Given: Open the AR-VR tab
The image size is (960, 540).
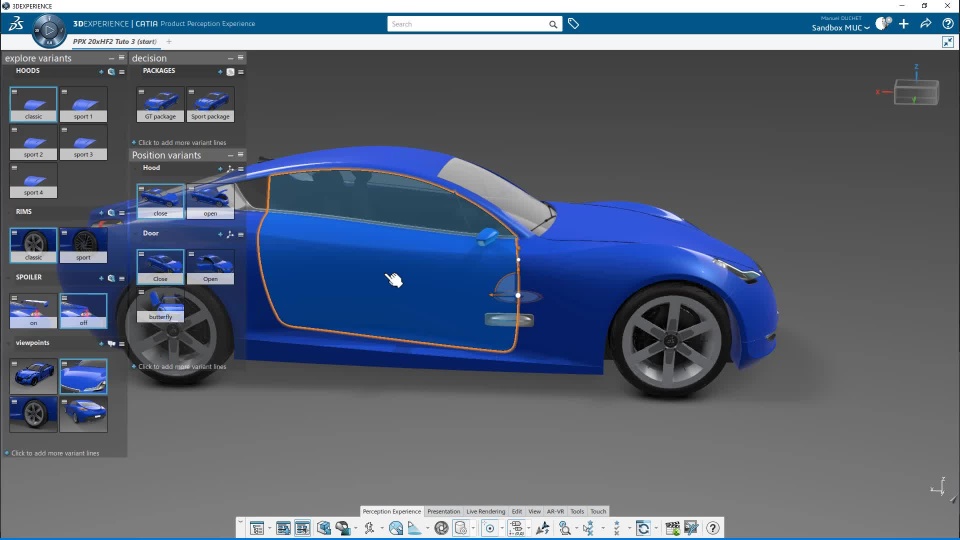Looking at the screenshot, I should click(555, 511).
